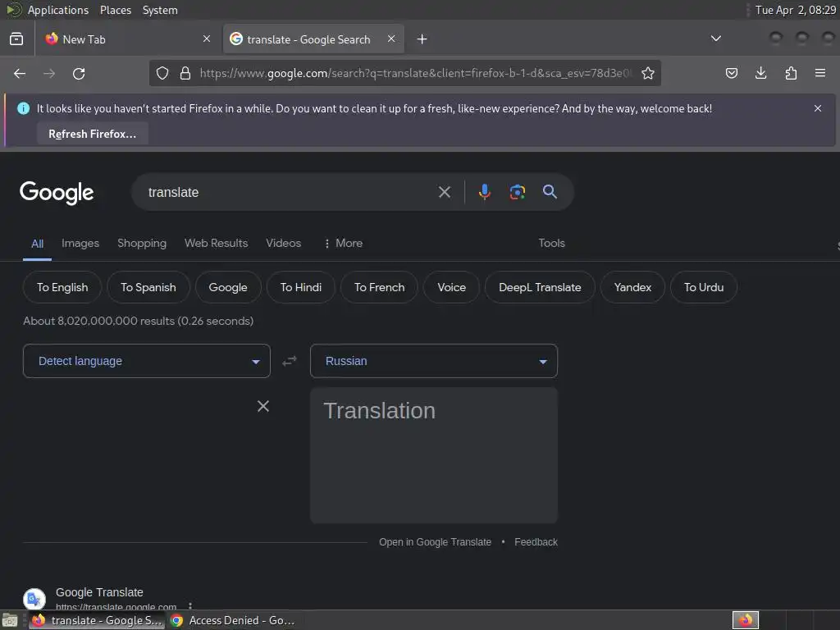This screenshot has width=840, height=630.
Task: Select translate - Google S... taskbar entry
Action: 97,620
